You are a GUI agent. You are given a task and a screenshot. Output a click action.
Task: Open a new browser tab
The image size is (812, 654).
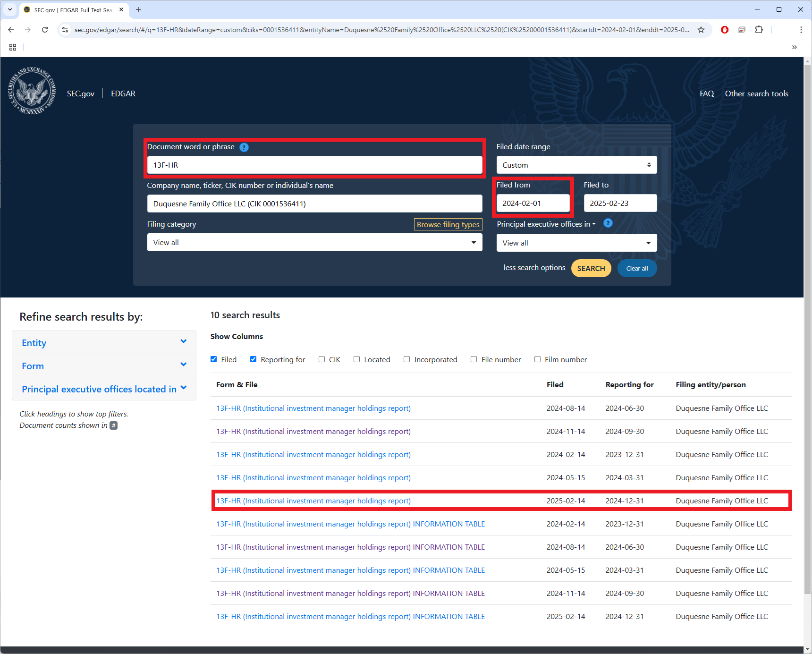click(x=138, y=9)
